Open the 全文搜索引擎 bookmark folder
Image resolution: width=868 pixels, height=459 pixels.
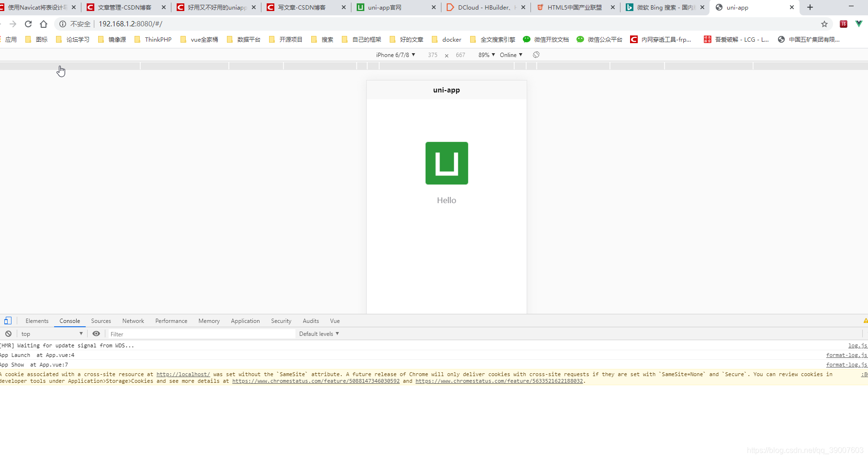(493, 39)
